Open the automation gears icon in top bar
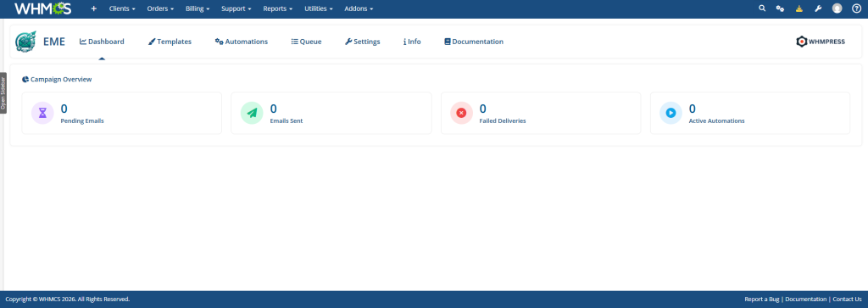 [780, 8]
